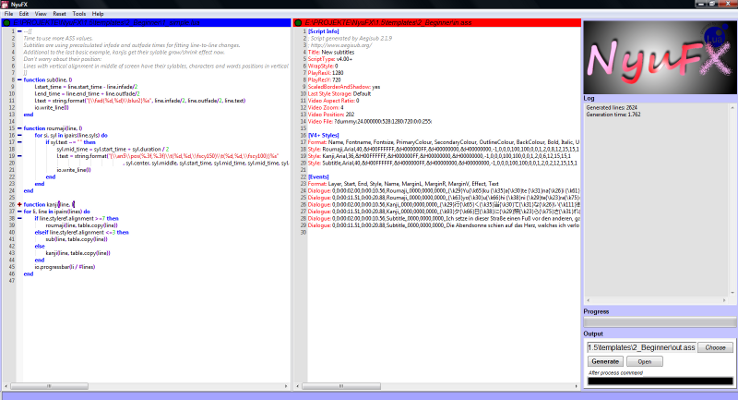
Task: Click the NyuFX app icon in the title bar
Action: pos(4,4)
